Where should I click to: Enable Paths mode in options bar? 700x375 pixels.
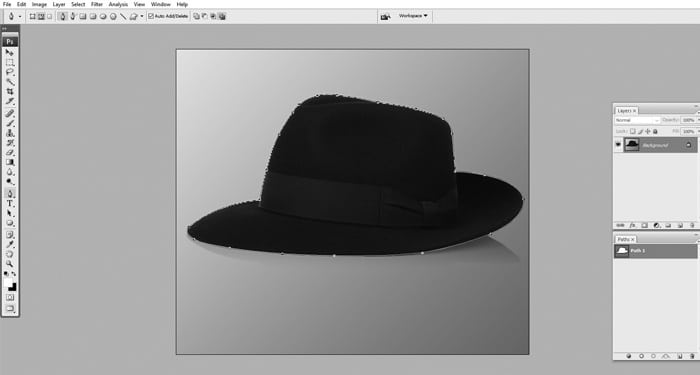[x=41, y=16]
